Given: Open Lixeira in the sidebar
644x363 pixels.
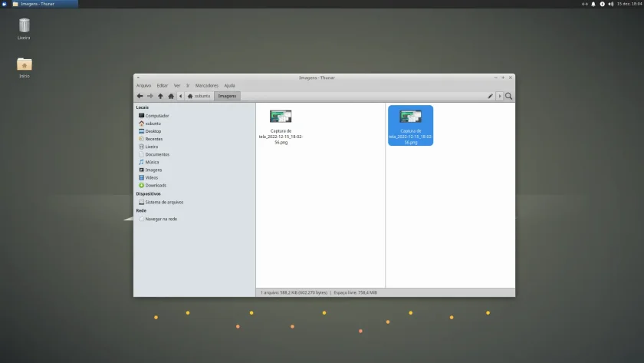Looking at the screenshot, I should 151,147.
